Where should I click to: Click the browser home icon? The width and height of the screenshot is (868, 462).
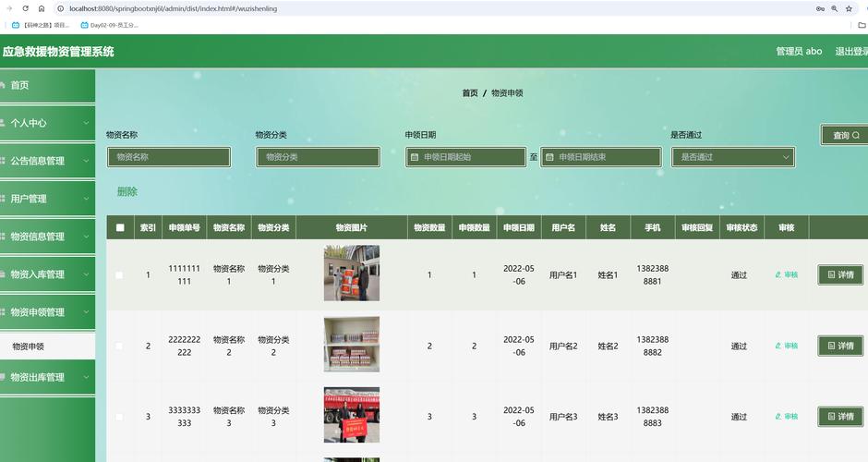(42, 9)
